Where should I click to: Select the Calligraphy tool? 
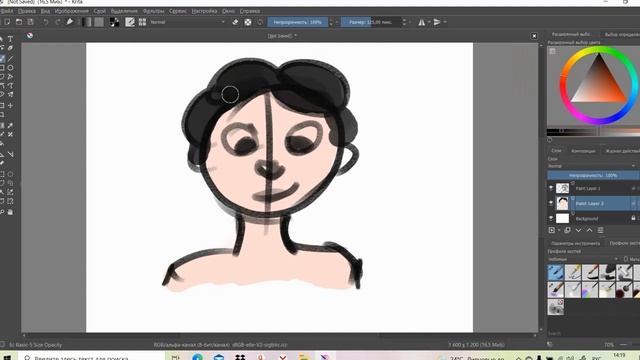(11, 48)
